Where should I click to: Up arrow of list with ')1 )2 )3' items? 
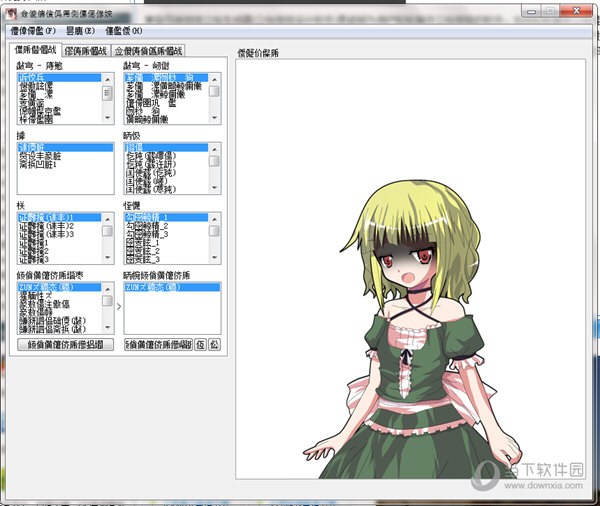108,219
